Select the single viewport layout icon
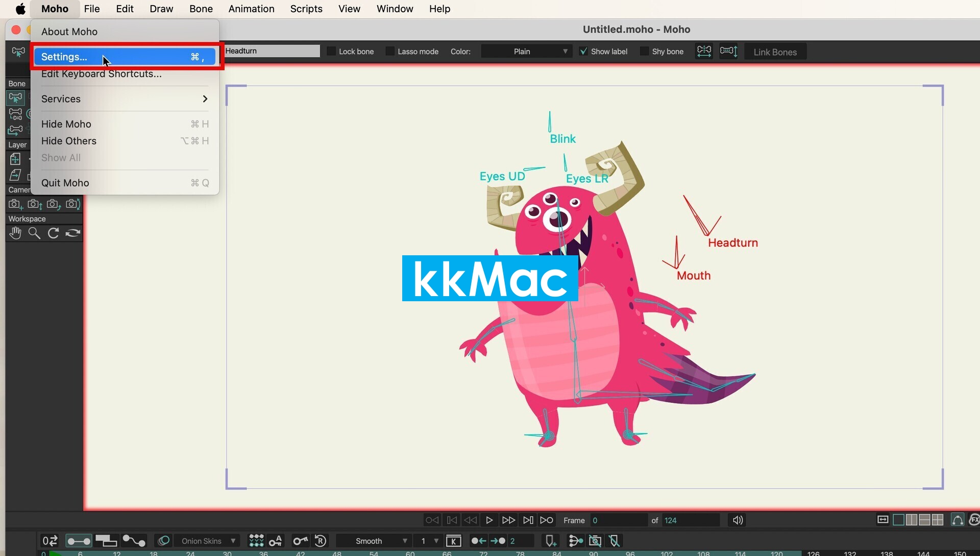This screenshot has width=980, height=556. tap(898, 520)
